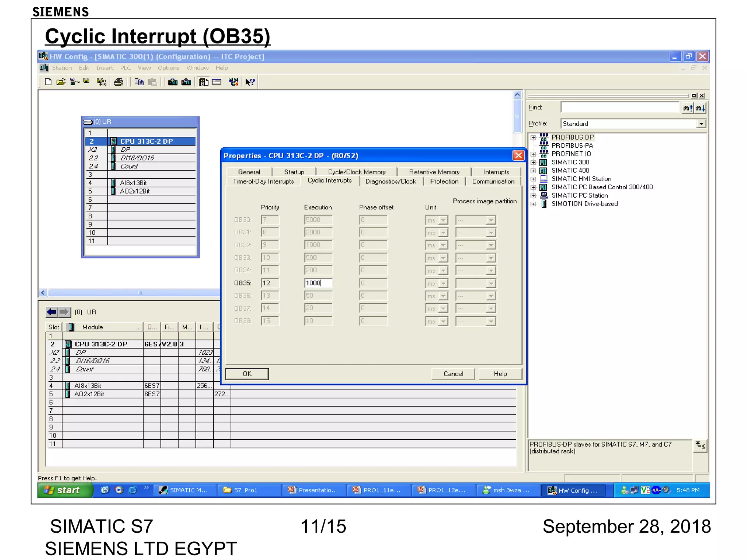Click the Save and Compile icon
This screenshot has height=560, width=747.
[101, 82]
